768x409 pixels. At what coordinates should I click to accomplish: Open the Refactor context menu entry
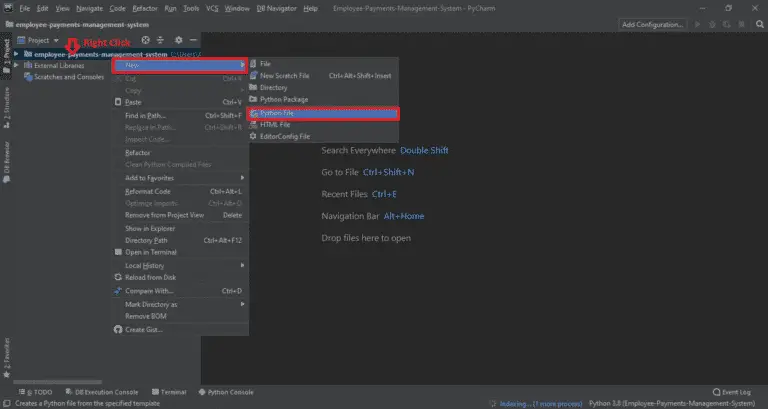click(180, 152)
